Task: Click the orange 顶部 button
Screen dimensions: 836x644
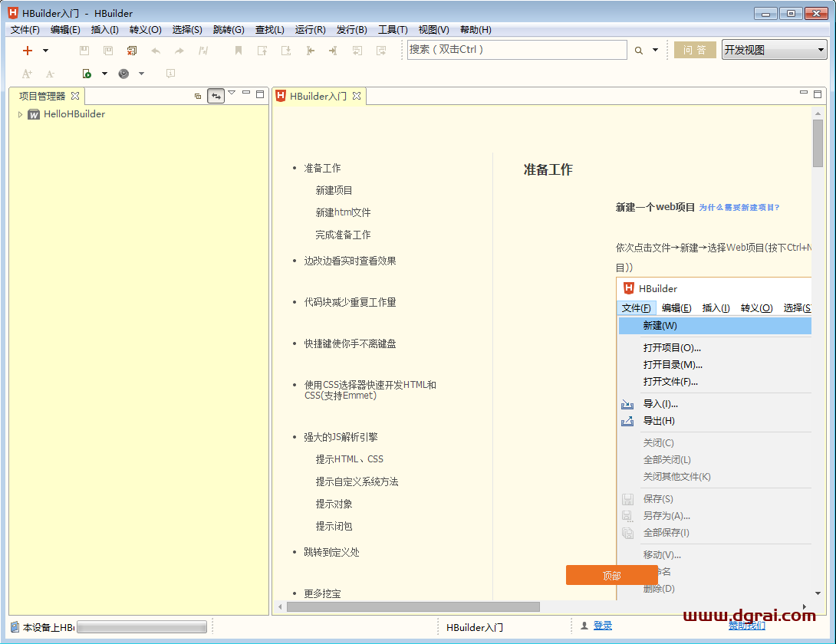Action: (611, 575)
